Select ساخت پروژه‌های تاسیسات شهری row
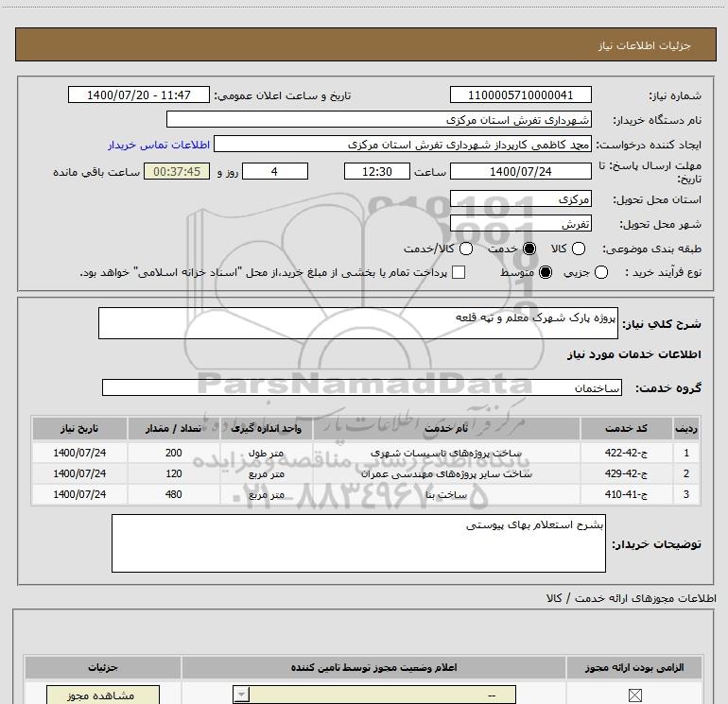This screenshot has width=728, height=704. [366, 453]
